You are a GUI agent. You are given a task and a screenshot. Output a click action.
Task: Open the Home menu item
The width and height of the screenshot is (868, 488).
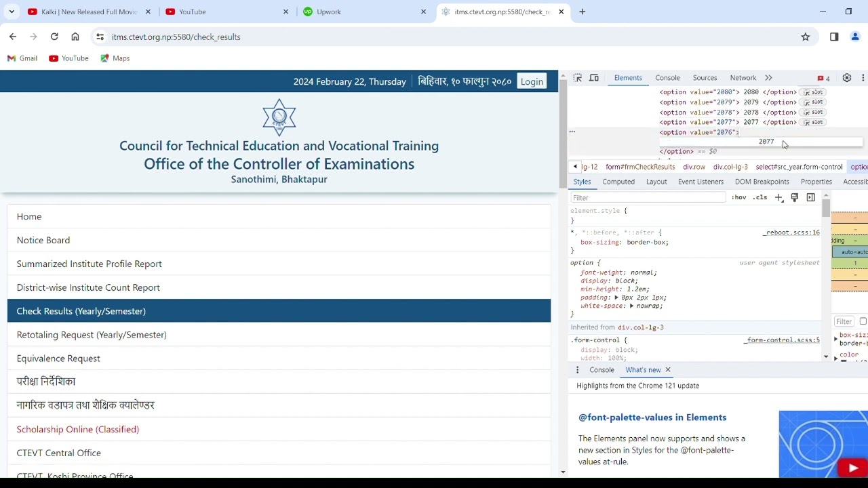(279, 216)
